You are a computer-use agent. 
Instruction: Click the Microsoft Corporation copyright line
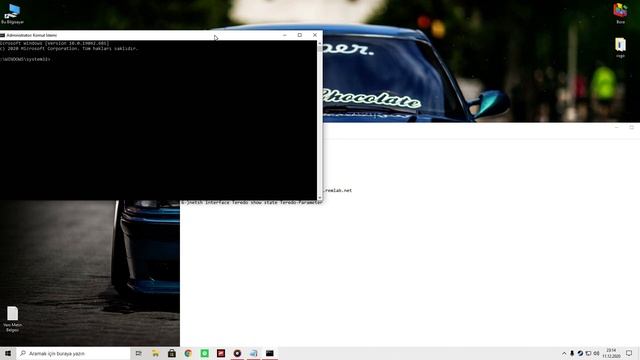(69, 49)
